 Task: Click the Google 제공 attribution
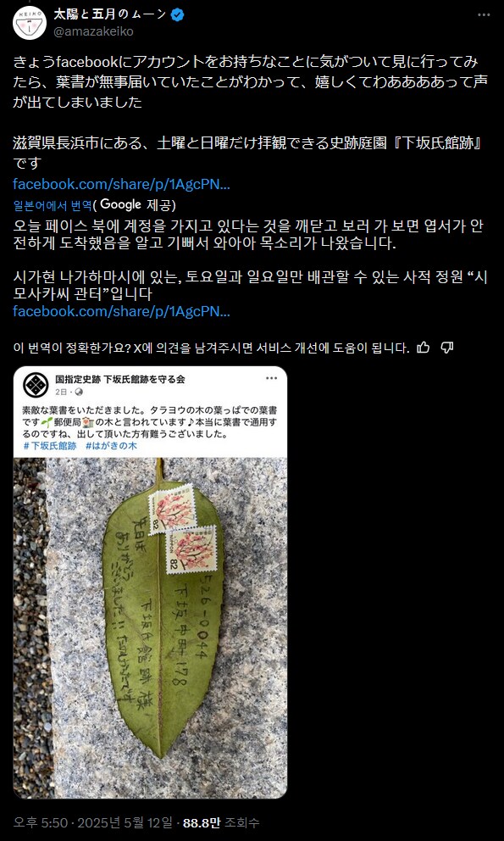click(135, 205)
